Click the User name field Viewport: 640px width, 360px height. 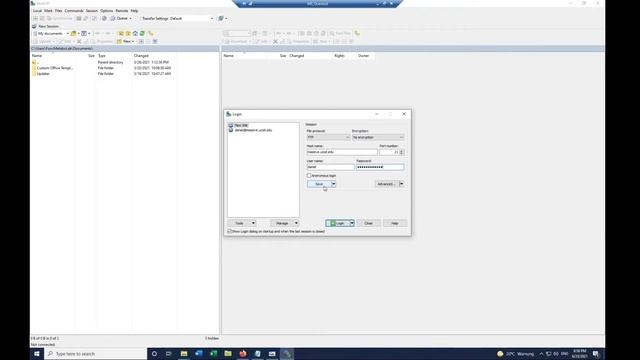pyautogui.click(x=331, y=167)
